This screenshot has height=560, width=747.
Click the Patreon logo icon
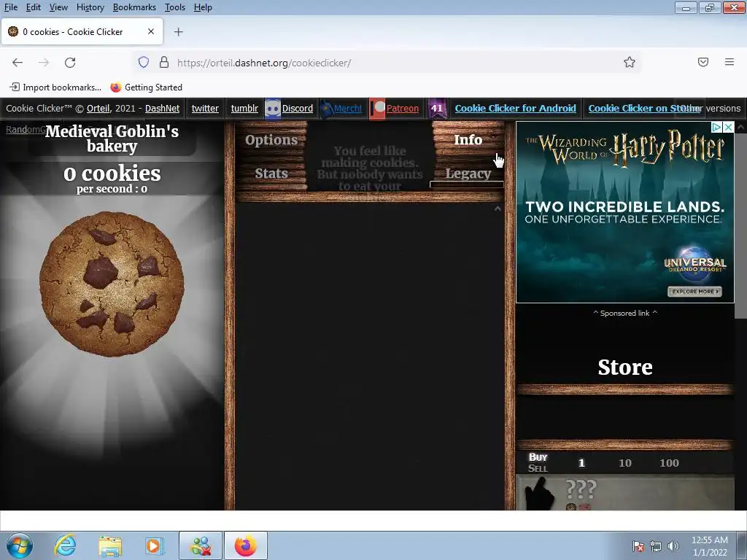coord(377,109)
